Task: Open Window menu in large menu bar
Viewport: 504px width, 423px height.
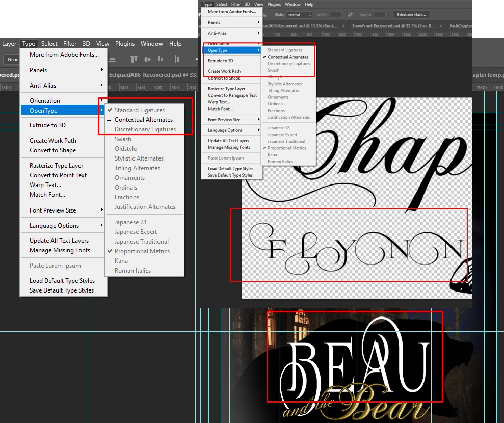Action: pos(152,44)
